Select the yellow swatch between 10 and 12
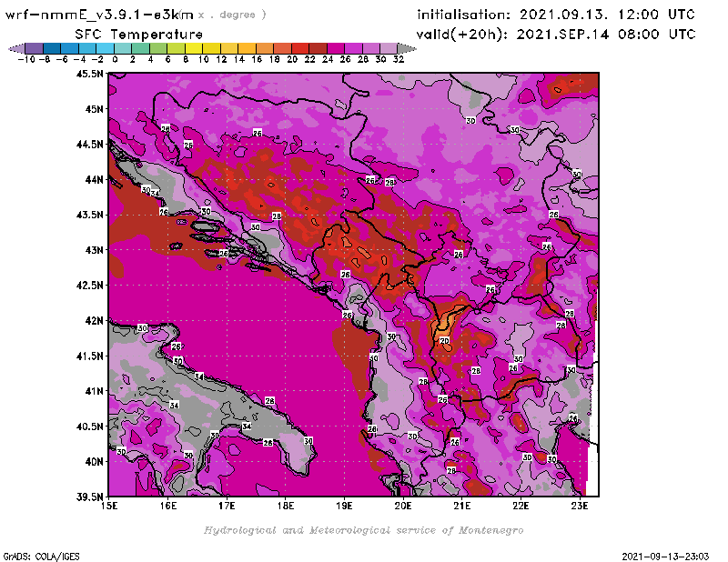Image resolution: width=728 pixels, height=562 pixels. point(210,47)
